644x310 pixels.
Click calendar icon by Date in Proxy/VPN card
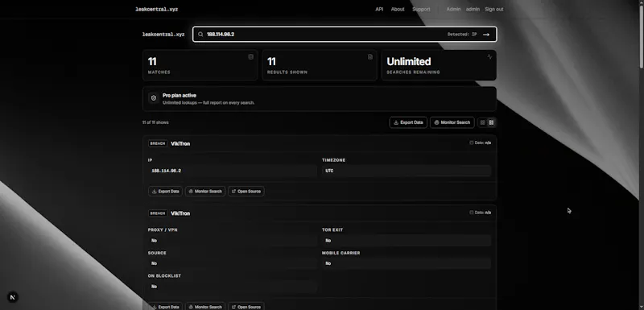point(472,213)
